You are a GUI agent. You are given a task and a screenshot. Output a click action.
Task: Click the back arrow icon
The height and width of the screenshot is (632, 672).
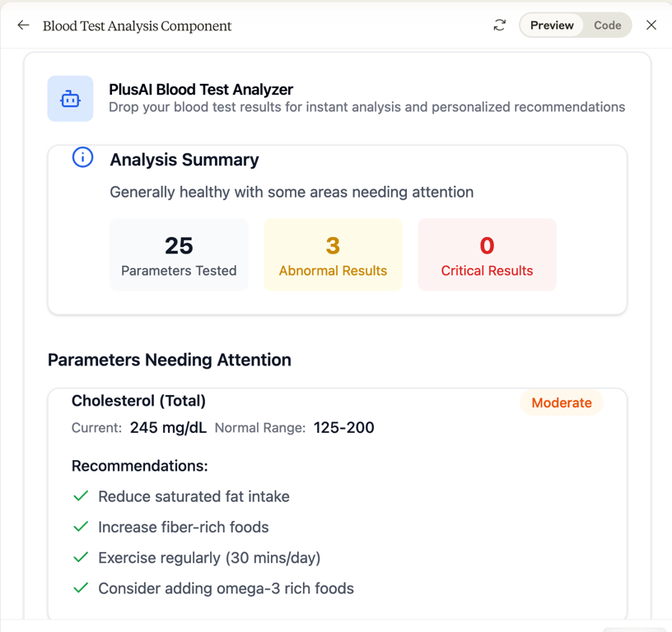(x=23, y=26)
